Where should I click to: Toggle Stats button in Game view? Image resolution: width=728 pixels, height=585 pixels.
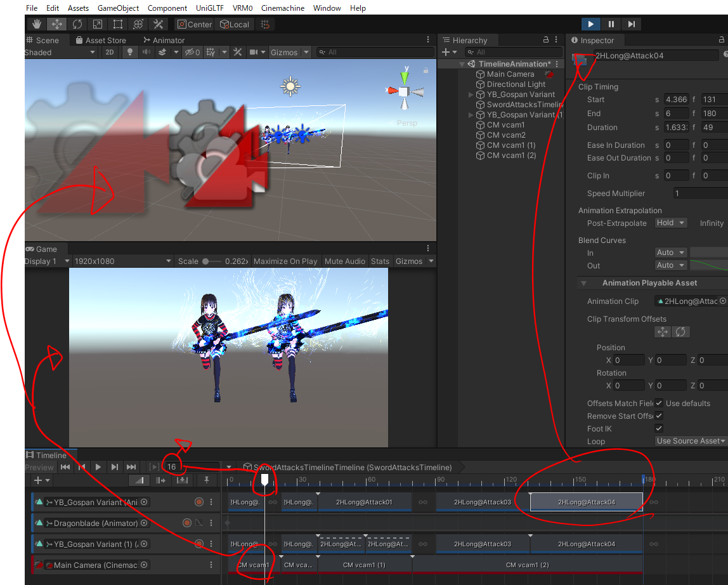380,261
